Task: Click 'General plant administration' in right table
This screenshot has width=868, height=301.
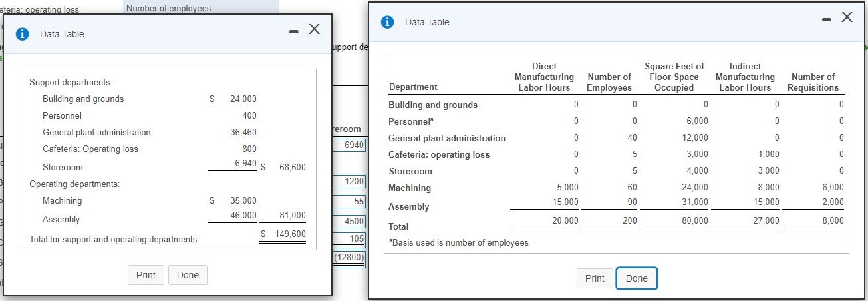Action: pos(447,138)
